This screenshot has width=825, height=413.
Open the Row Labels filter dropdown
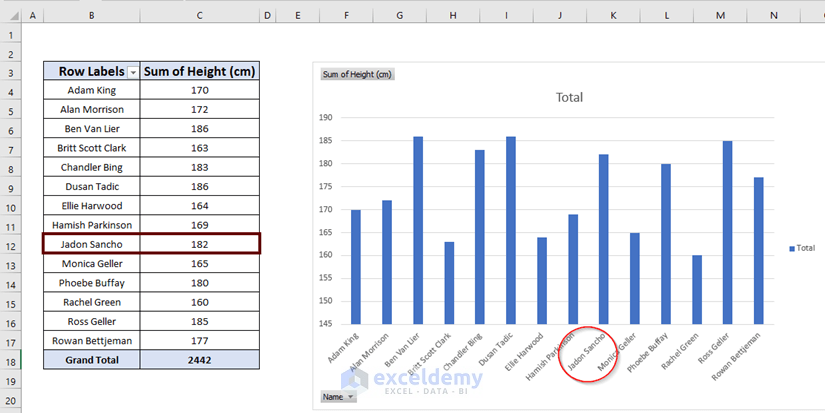click(133, 72)
